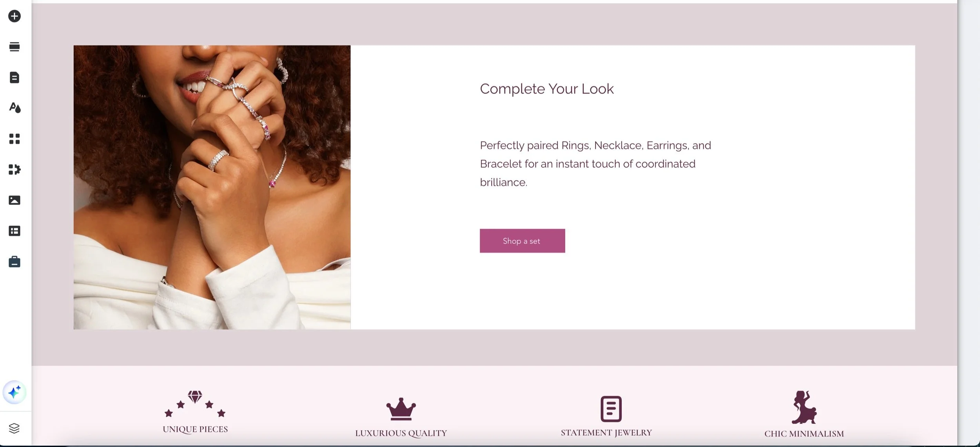This screenshot has width=980, height=447.
Task: Open the Media image icon
Action: point(15,200)
